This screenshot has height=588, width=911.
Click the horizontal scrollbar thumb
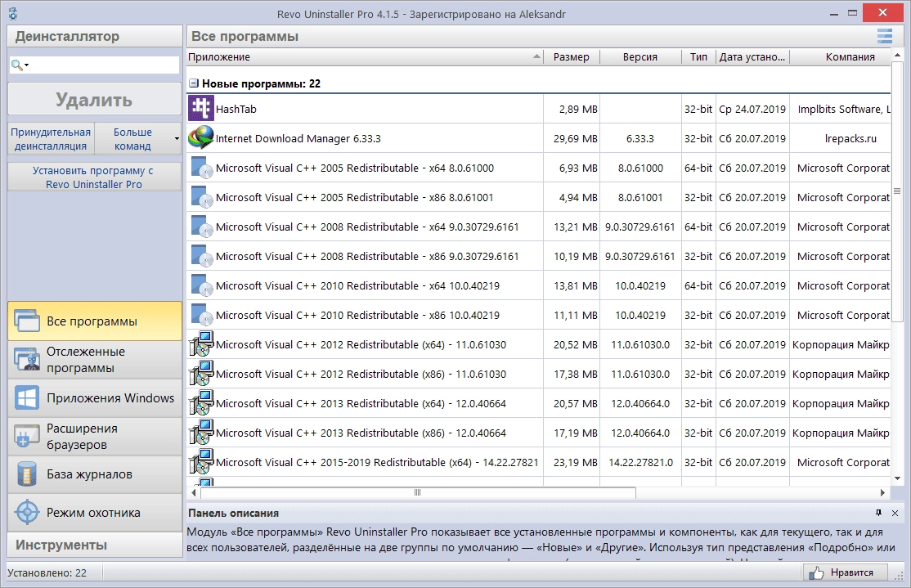[418, 492]
